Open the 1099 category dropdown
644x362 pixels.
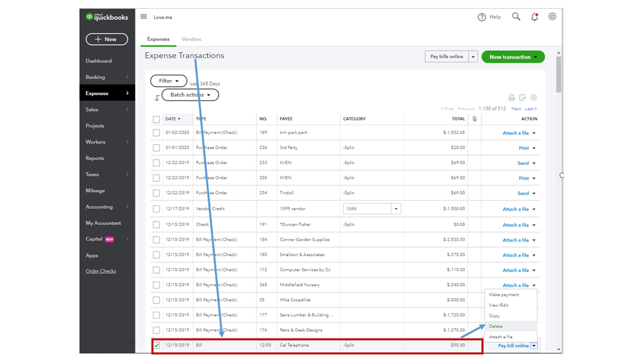click(396, 209)
